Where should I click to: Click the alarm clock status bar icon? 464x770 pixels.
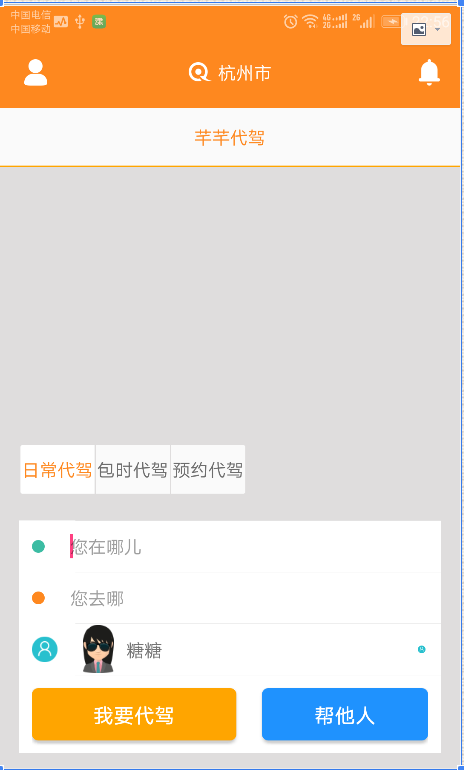[x=291, y=22]
